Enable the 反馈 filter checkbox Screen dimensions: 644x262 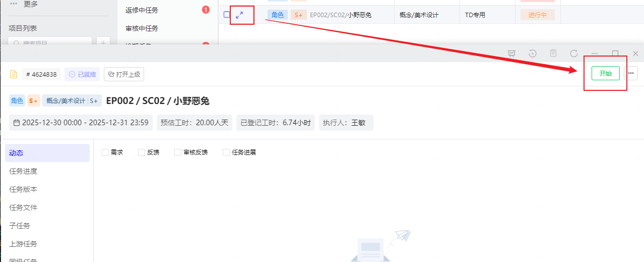coord(142,152)
